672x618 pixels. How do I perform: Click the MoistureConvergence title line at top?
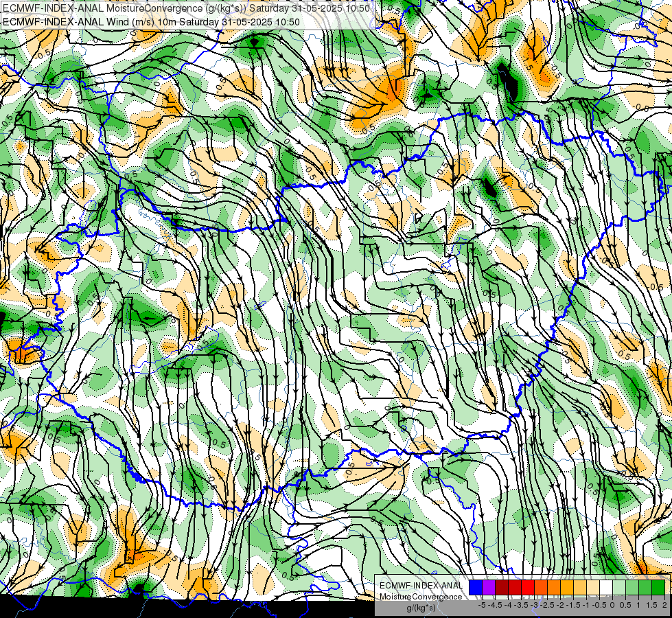(x=186, y=8)
